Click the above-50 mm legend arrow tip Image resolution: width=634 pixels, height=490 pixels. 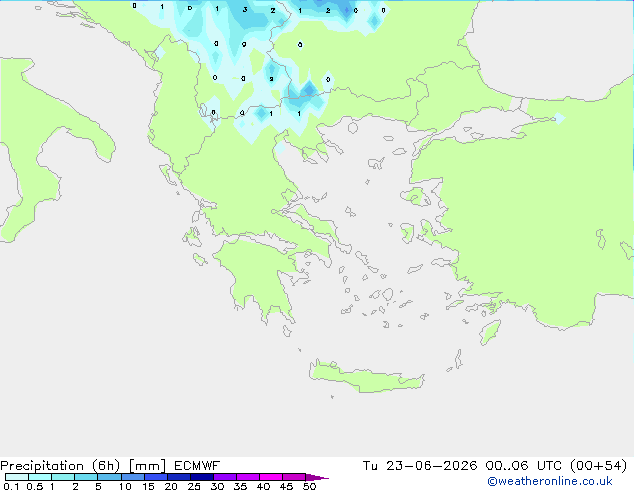click(x=317, y=477)
